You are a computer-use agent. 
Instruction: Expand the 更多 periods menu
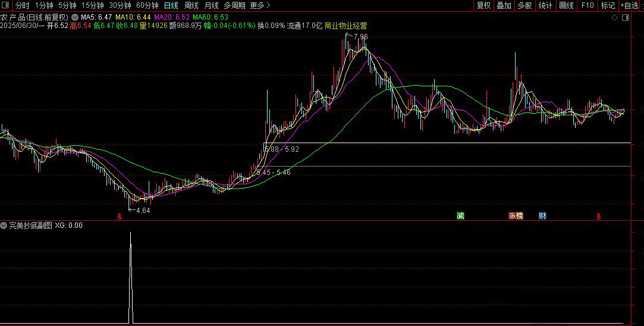pos(260,5)
